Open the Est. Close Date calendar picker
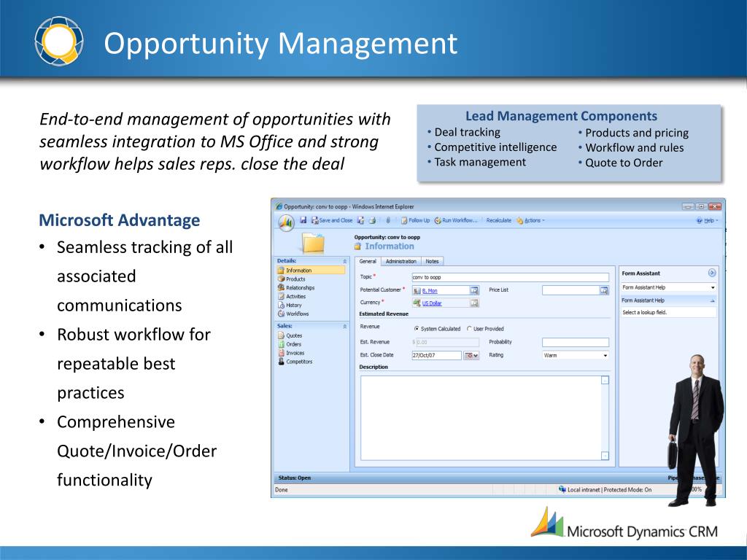 [471, 355]
